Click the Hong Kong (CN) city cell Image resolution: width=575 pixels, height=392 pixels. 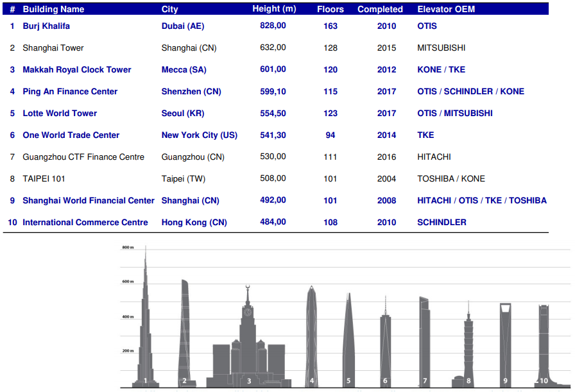point(194,223)
